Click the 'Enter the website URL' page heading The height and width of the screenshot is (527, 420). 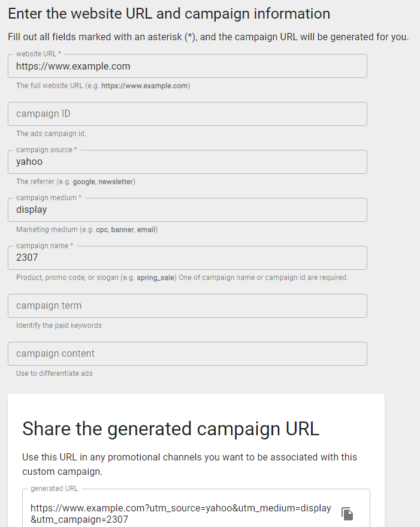[x=169, y=14]
